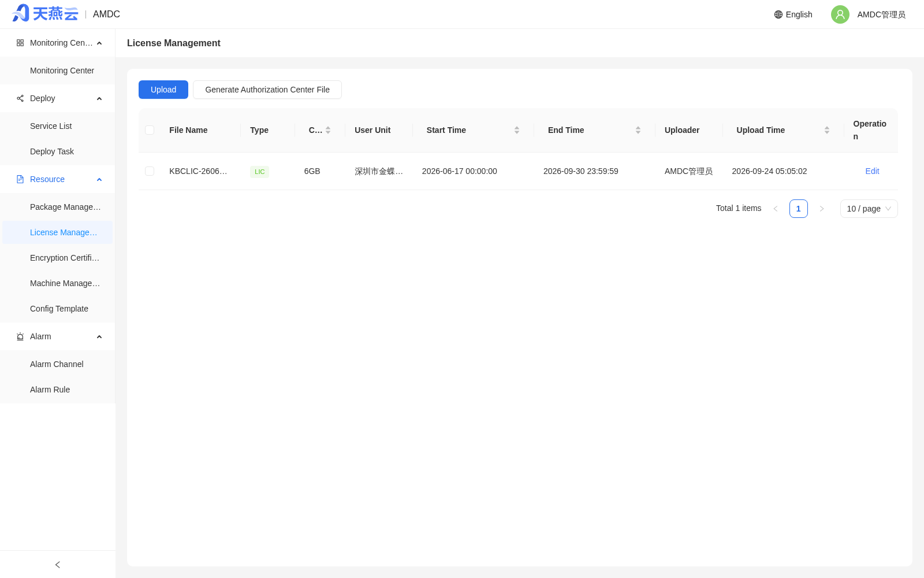This screenshot has height=578, width=924.
Task: Click the Alarm siren icon
Action: coord(20,336)
